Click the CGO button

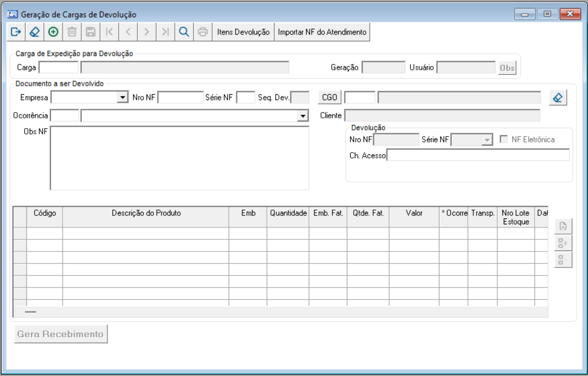(329, 97)
